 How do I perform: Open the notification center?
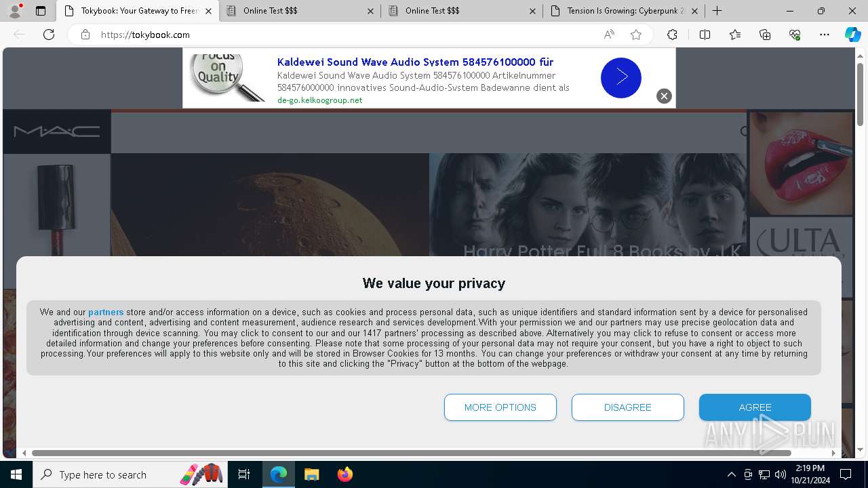846,474
